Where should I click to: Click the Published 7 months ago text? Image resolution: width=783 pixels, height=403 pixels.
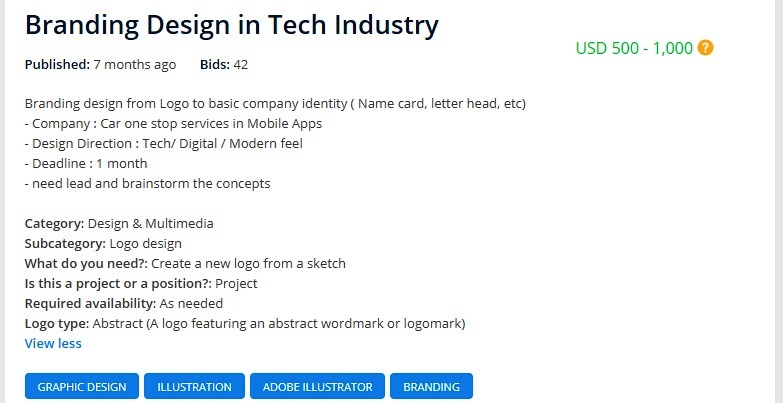(x=100, y=65)
